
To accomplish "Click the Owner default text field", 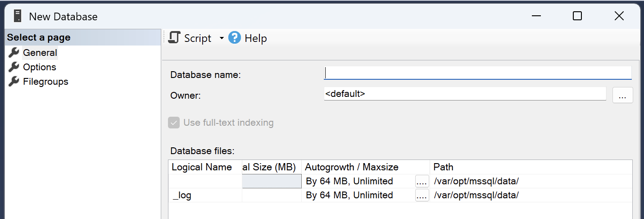I will coord(465,94).
